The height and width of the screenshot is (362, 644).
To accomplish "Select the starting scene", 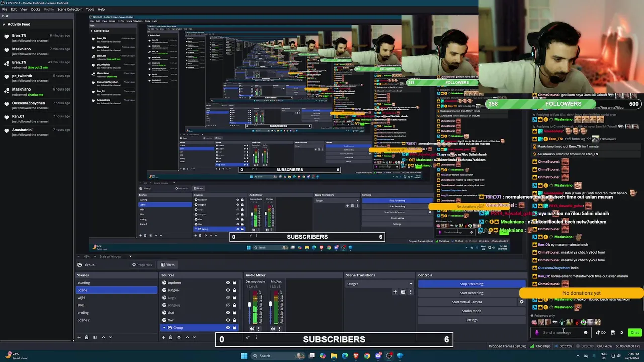I will coord(117,283).
